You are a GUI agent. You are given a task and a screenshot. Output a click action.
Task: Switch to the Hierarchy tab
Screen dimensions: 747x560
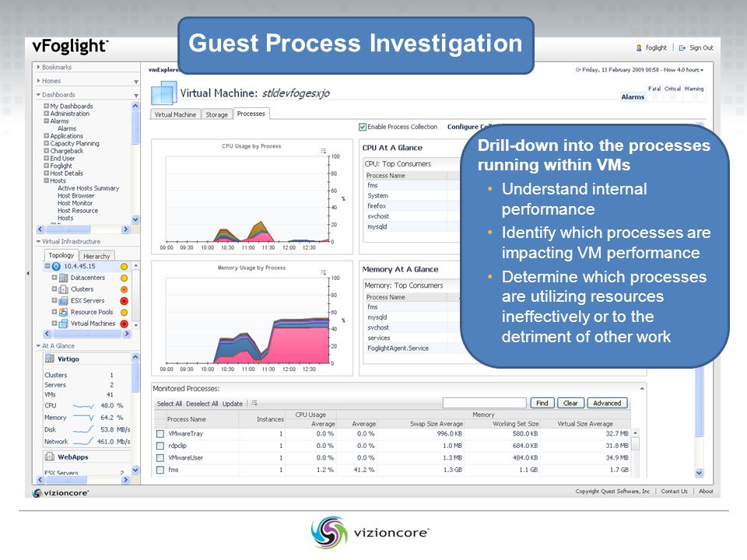coord(96,256)
